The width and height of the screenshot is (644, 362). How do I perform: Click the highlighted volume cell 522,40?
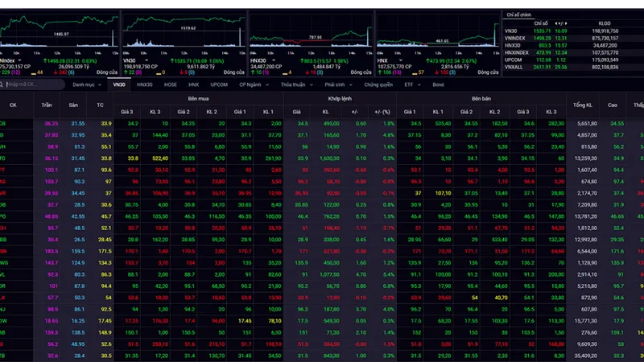pyautogui.click(x=159, y=158)
